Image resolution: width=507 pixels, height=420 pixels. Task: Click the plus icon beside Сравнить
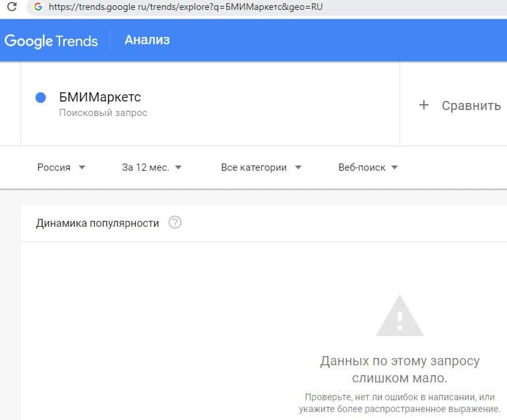click(x=424, y=105)
